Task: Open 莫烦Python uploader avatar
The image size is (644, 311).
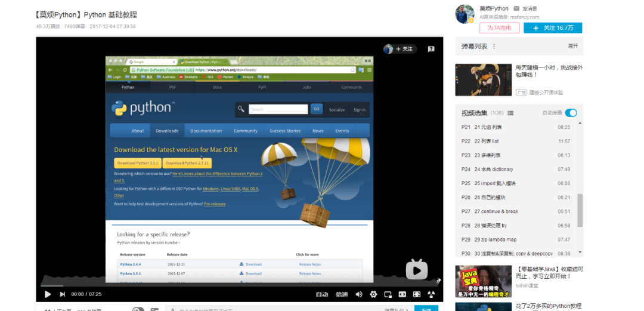Action: point(465,14)
